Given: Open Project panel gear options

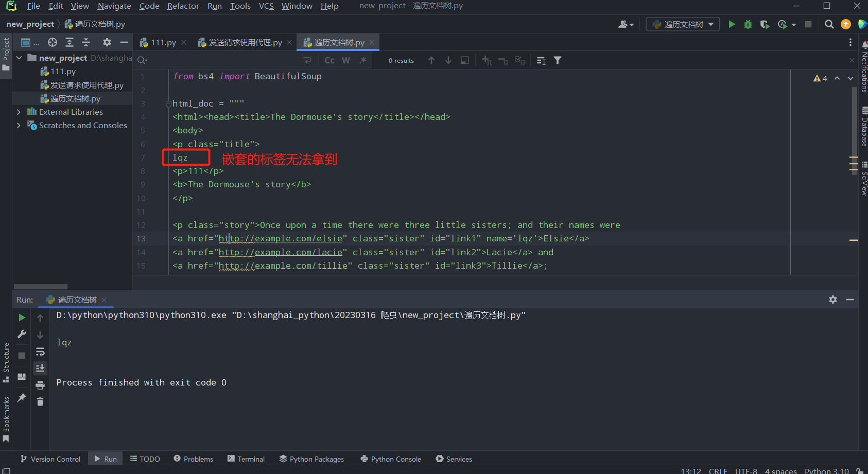Looking at the screenshot, I should [107, 42].
